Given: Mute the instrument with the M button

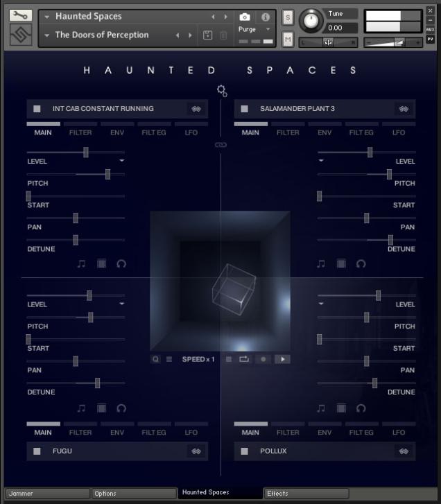Looking at the screenshot, I should (x=288, y=40).
